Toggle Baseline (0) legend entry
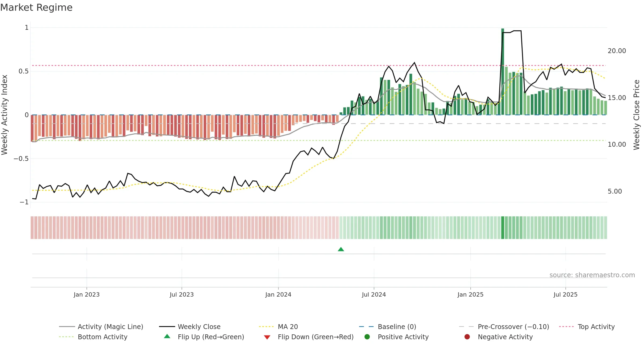This screenshot has height=362, width=644. tap(387, 327)
